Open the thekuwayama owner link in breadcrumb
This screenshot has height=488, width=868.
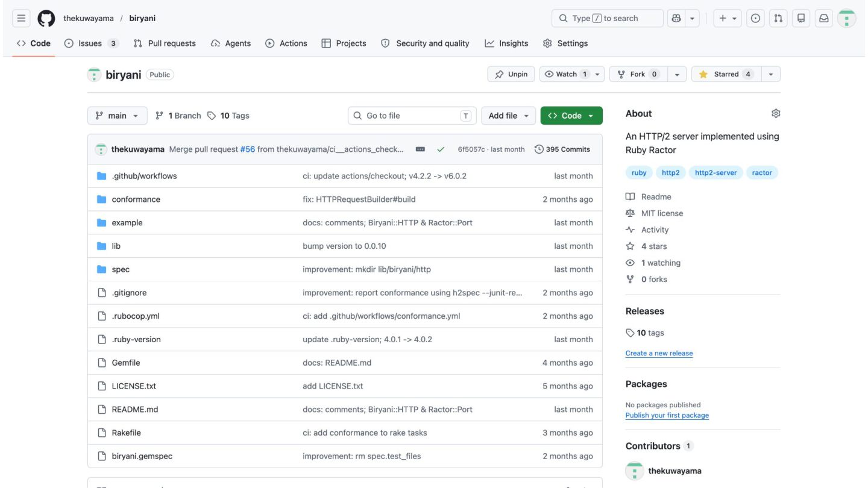tap(89, 18)
